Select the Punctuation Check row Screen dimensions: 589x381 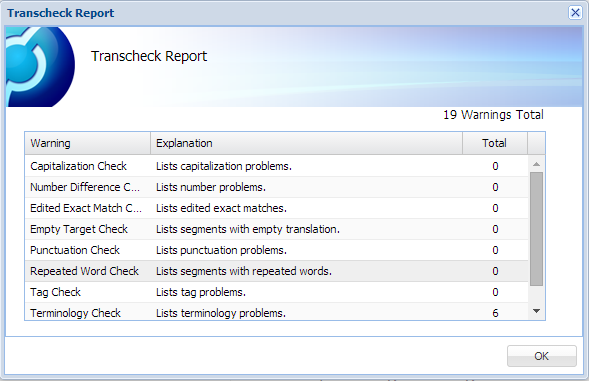(276, 250)
